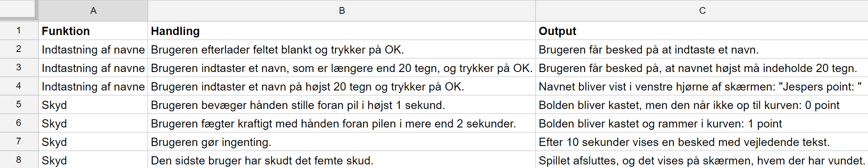The image size is (868, 168).
Task: Select the entire row 8
Action: [18, 160]
